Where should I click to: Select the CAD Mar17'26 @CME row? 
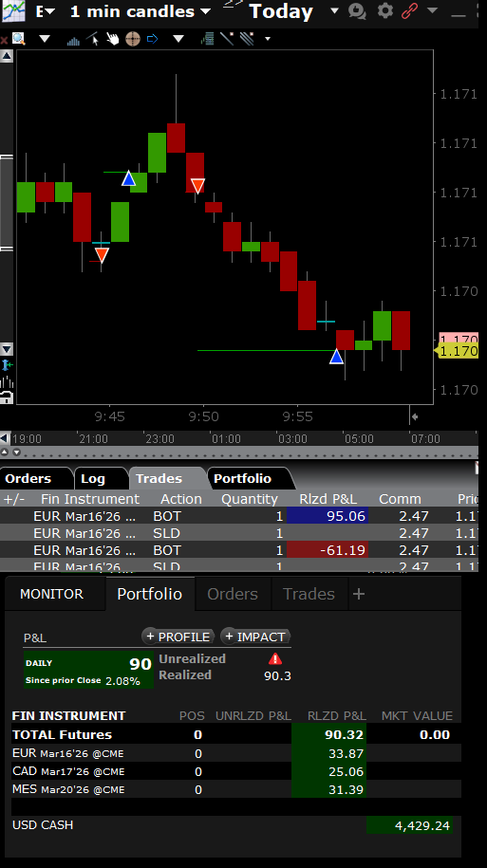[x=236, y=771]
